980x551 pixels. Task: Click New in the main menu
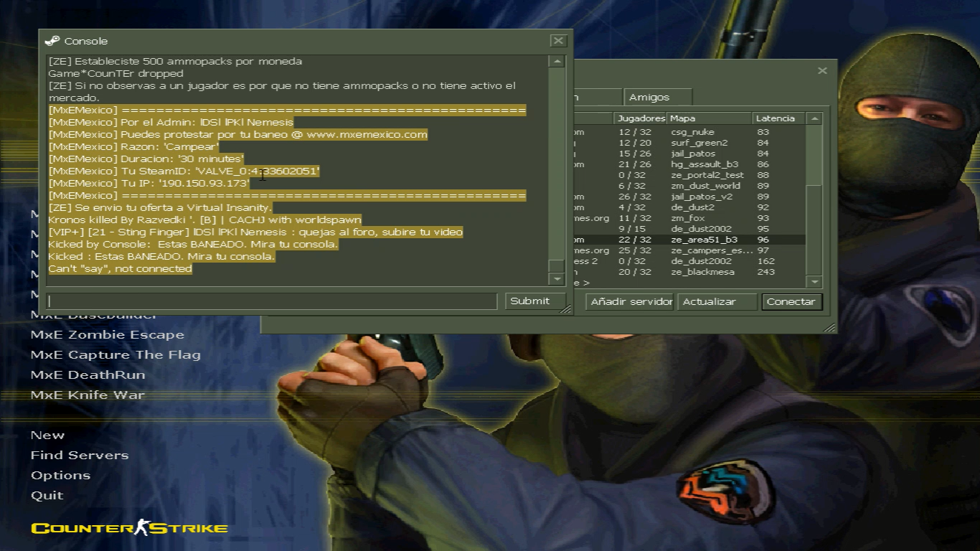pyautogui.click(x=47, y=435)
